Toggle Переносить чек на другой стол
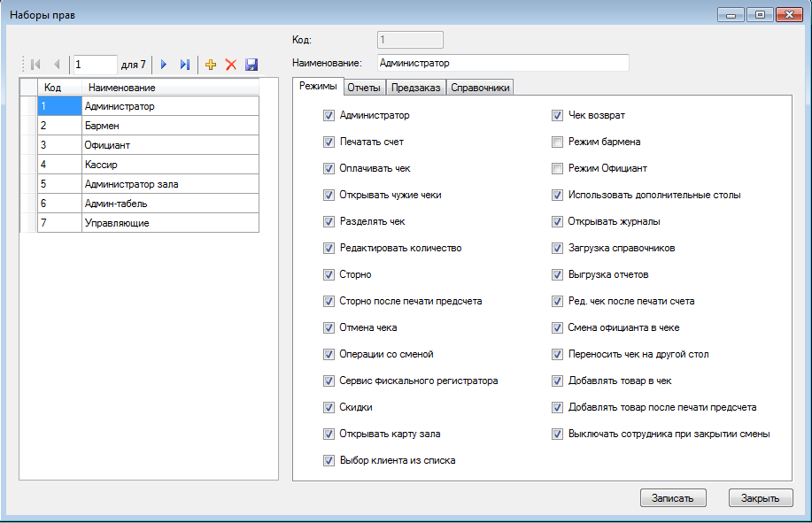This screenshot has width=812, height=523. [x=557, y=354]
